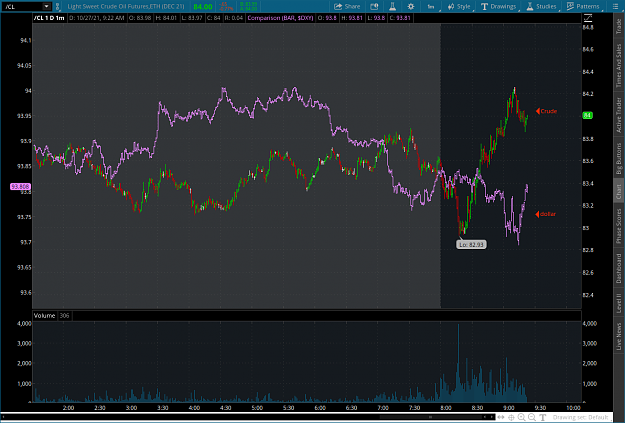625x423 pixels.
Task: Open the symbol dropdown arrow next to /CL
Action: (x=46, y=6)
